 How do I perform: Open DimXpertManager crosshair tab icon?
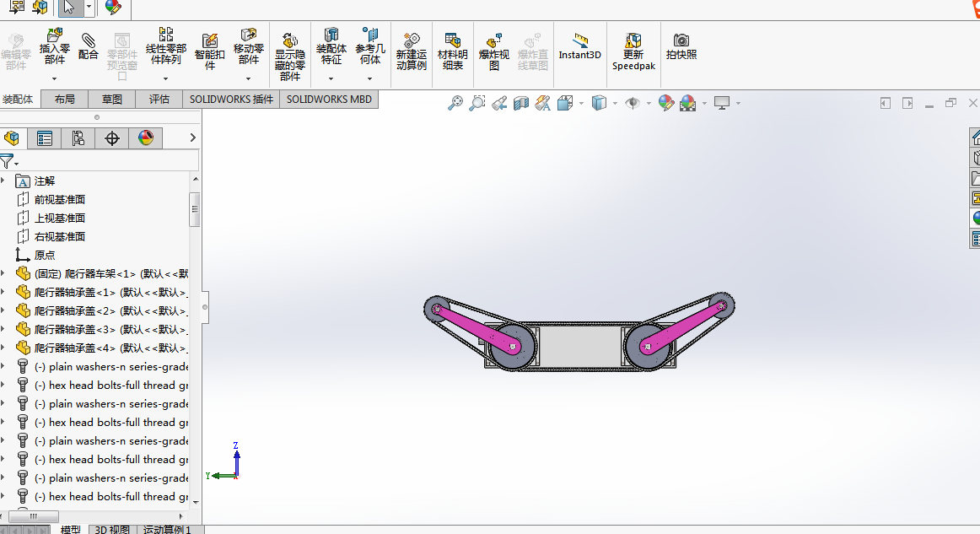tap(112, 138)
